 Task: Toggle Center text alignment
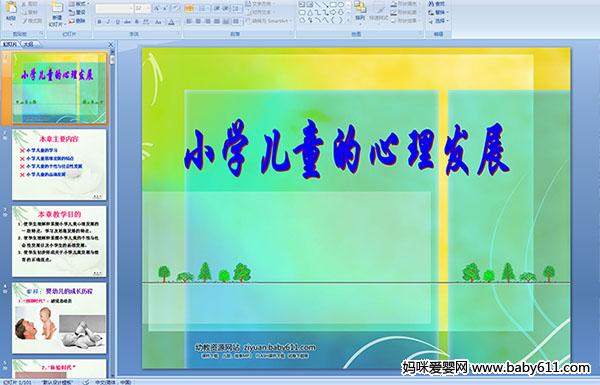coord(198,21)
